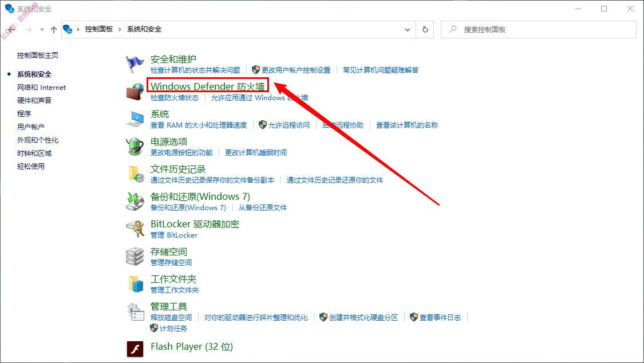Click 查看 RAM 的大小和处理器速度
The image size is (644, 363).
[x=199, y=125]
